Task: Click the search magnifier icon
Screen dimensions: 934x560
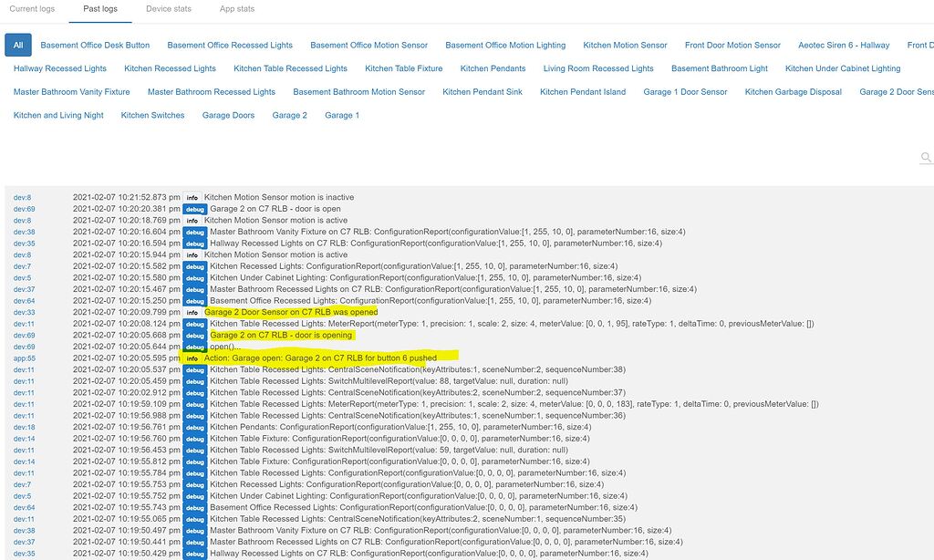Action: pos(926,159)
